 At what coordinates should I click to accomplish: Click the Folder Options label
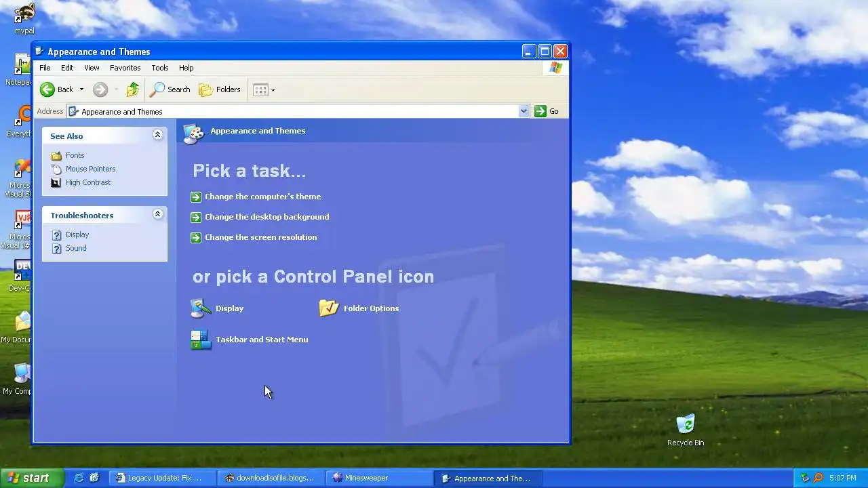click(x=371, y=308)
